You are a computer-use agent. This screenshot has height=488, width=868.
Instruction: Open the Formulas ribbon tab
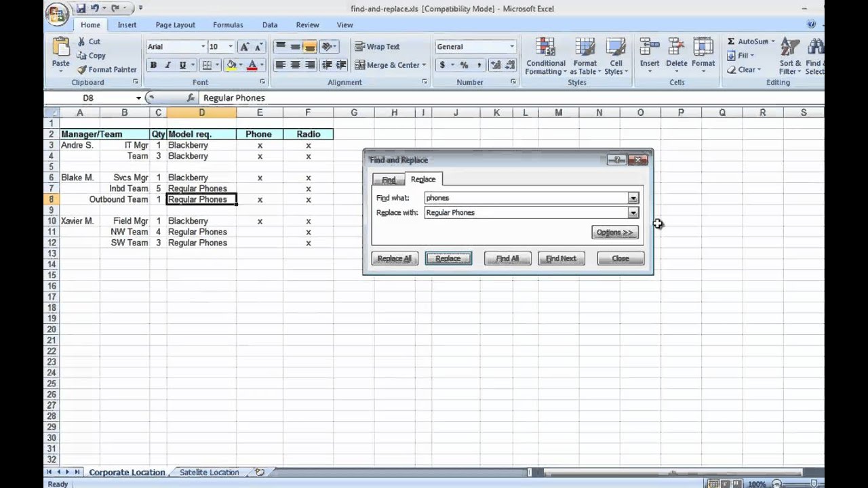(x=228, y=24)
